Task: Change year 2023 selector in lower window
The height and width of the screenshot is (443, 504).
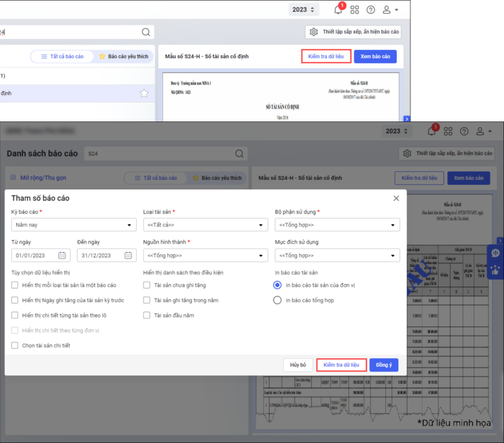Action: point(397,131)
